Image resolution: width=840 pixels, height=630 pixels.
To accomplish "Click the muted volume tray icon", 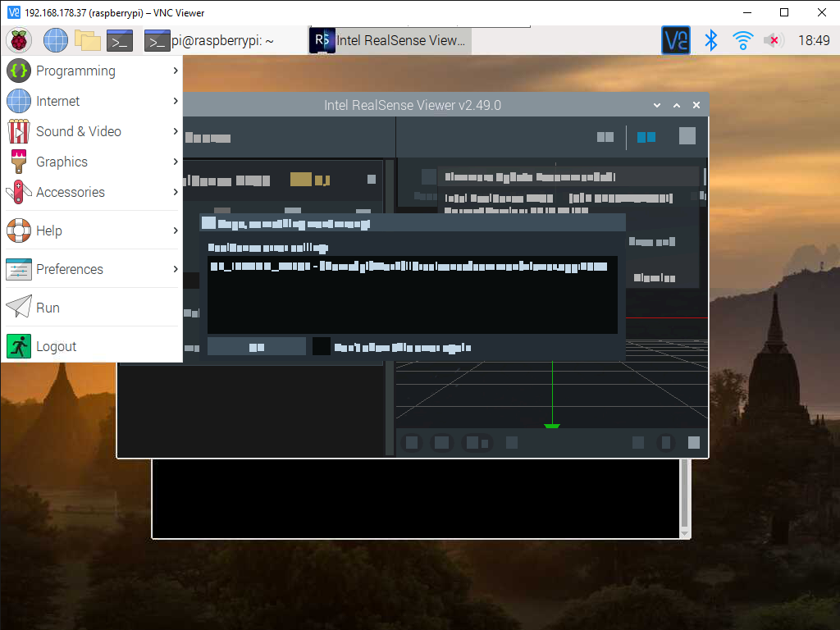I will 774,40.
